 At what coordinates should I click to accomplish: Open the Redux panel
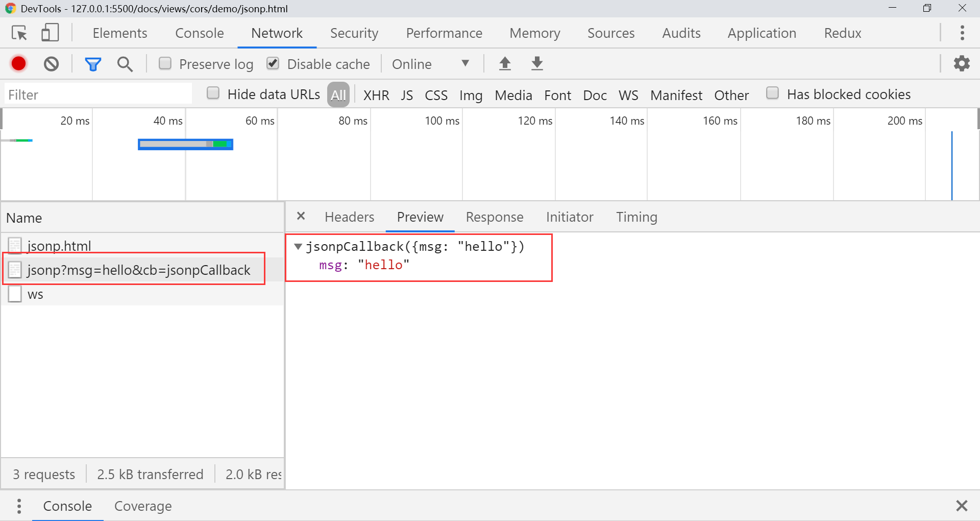[x=843, y=33]
